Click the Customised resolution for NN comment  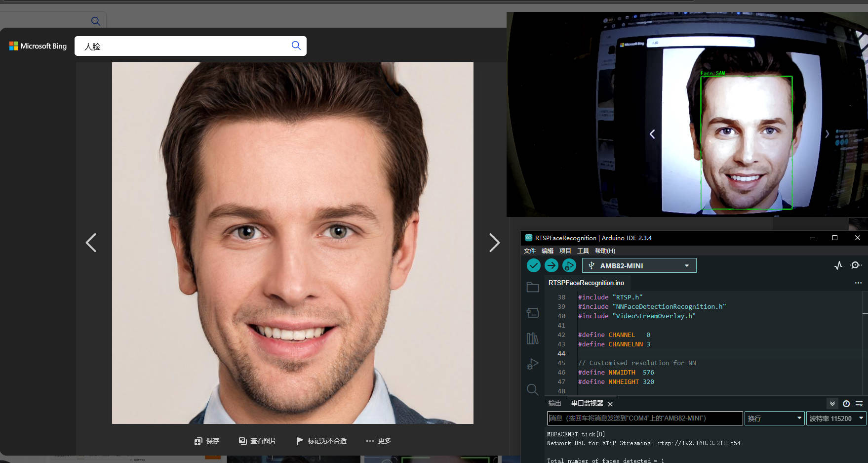click(637, 363)
